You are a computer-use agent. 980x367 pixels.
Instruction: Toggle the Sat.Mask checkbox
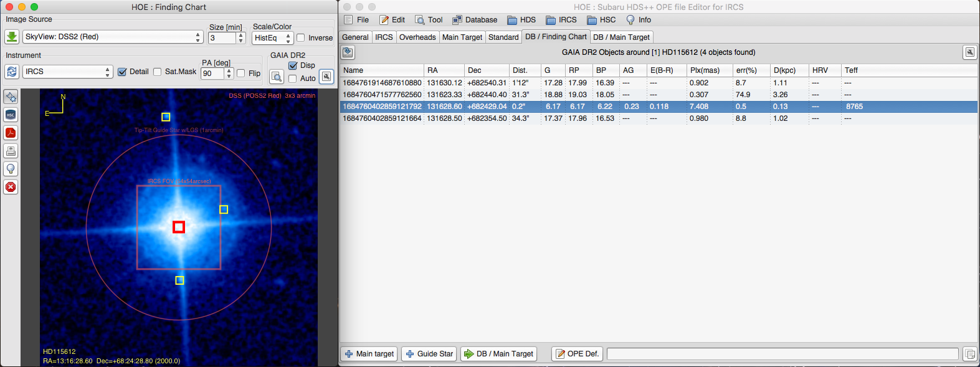[158, 72]
